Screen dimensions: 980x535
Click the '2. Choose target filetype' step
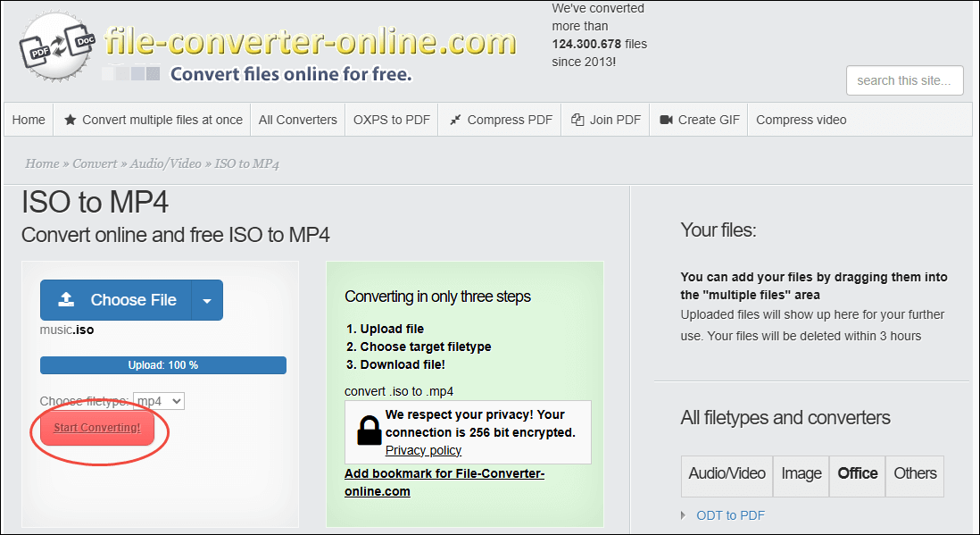[419, 347]
